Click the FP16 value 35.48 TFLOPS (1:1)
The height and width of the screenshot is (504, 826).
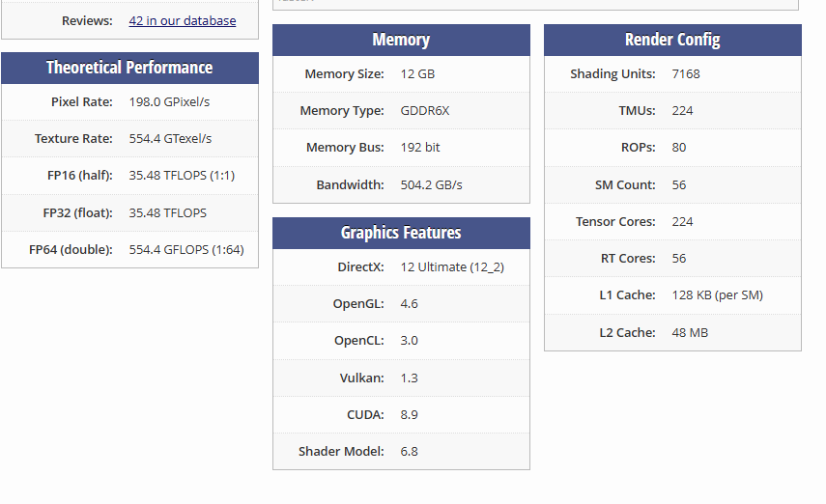(182, 176)
